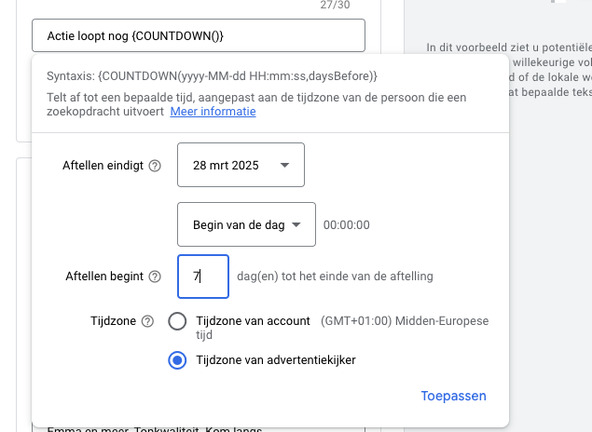Click the 00:00:00 time text
Viewport: 592px width, 432px height.
click(x=346, y=225)
